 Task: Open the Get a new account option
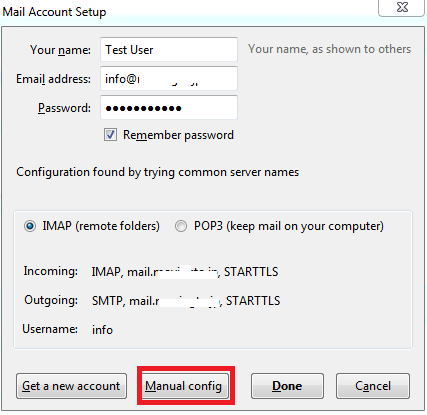tap(71, 386)
